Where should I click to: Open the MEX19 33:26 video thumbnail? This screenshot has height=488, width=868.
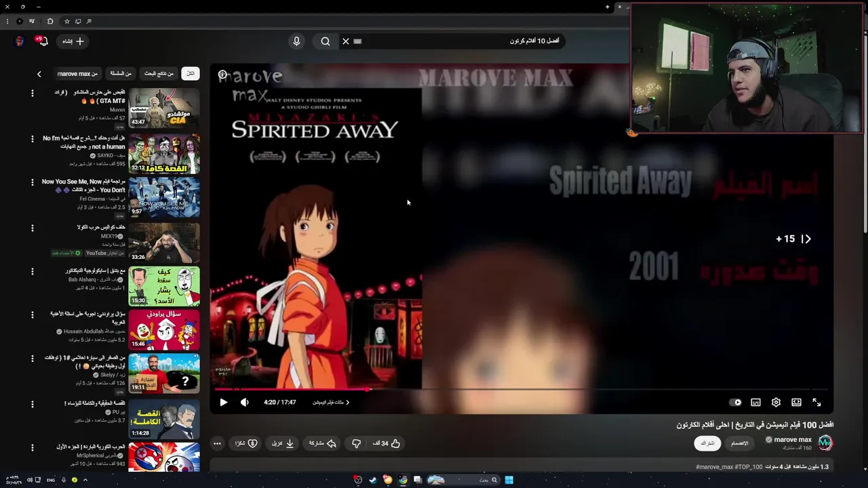[164, 242]
